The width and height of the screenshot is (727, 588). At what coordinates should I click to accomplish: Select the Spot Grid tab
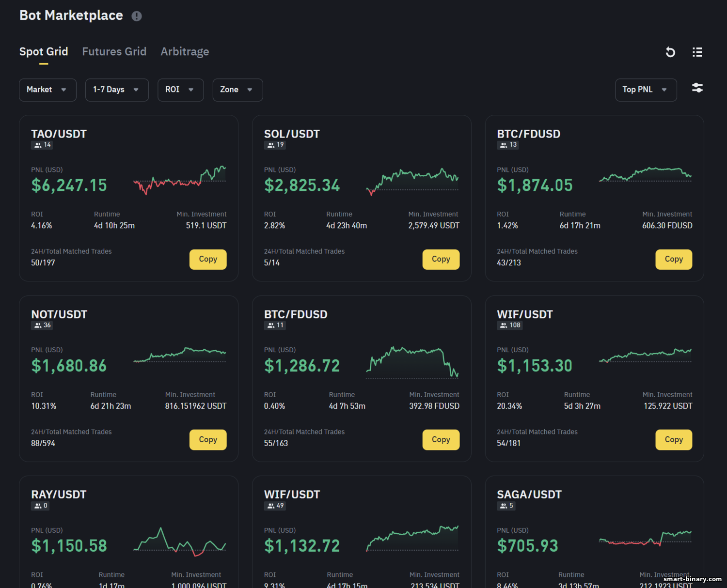(x=44, y=52)
